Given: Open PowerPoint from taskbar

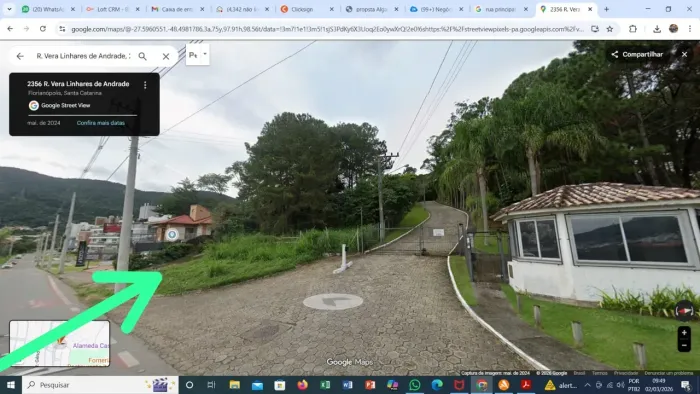Looking at the screenshot, I should 370,385.
